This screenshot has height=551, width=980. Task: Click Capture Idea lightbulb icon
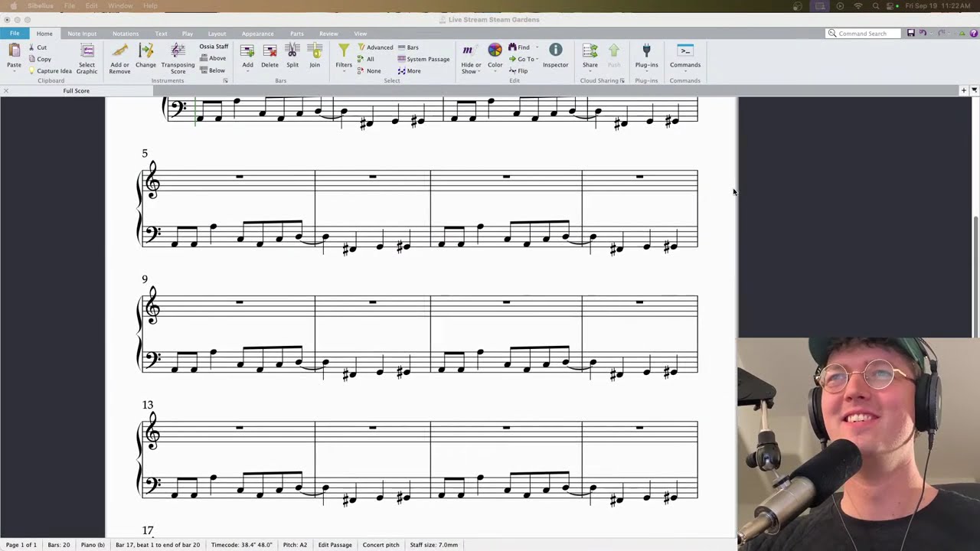[31, 70]
